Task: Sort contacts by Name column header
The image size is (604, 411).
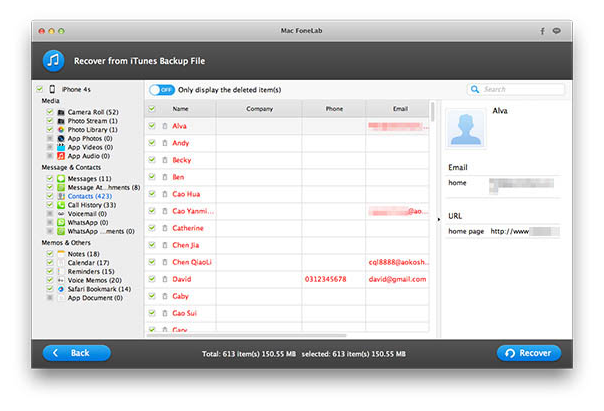Action: pos(181,108)
